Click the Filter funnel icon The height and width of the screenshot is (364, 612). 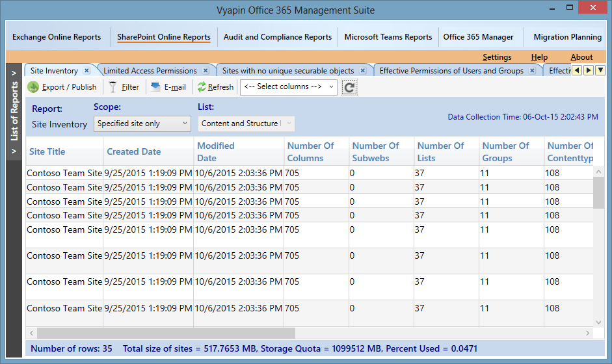pyautogui.click(x=113, y=87)
